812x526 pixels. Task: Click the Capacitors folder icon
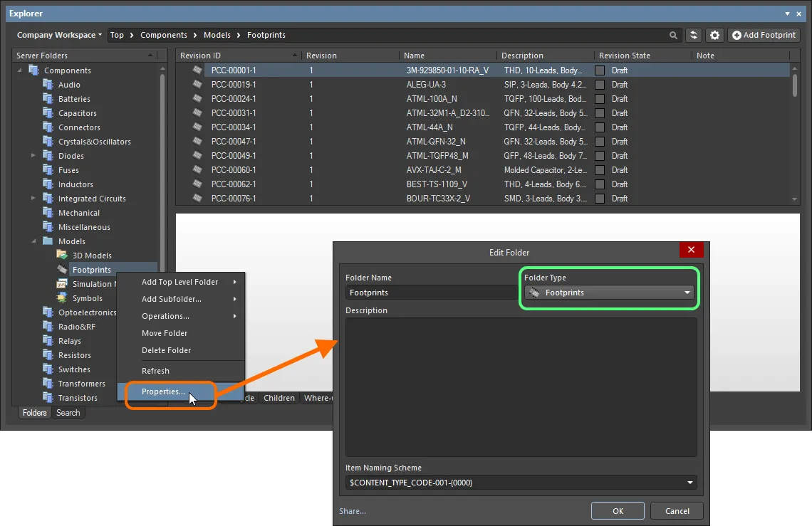click(48, 113)
